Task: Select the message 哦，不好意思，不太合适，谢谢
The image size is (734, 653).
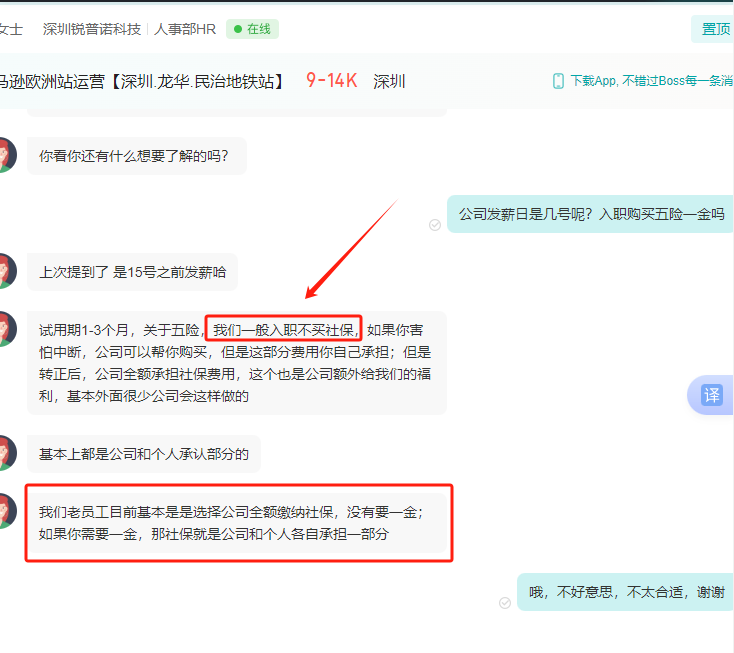Action: click(x=625, y=592)
